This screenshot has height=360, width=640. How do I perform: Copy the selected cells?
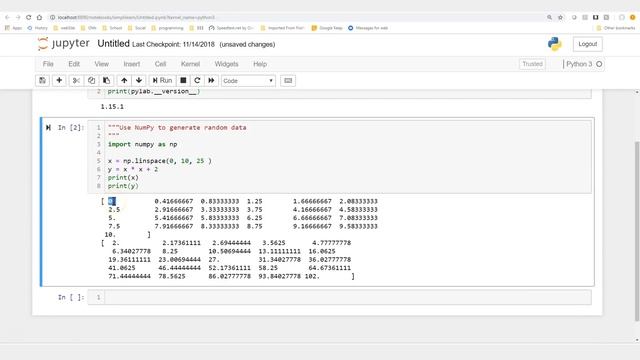click(91, 80)
